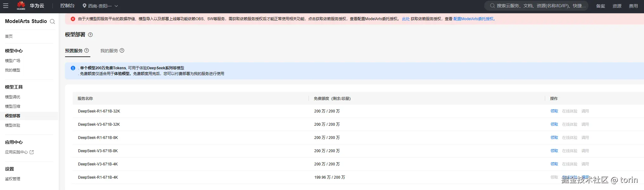The width and height of the screenshot is (644, 190).
Task: Open the 资源 menu item
Action: click(617, 6)
